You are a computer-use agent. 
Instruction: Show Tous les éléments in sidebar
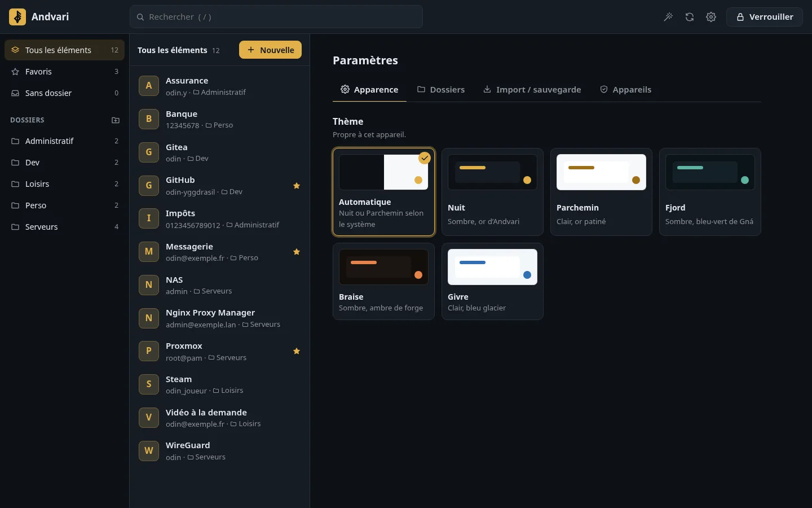pos(64,50)
